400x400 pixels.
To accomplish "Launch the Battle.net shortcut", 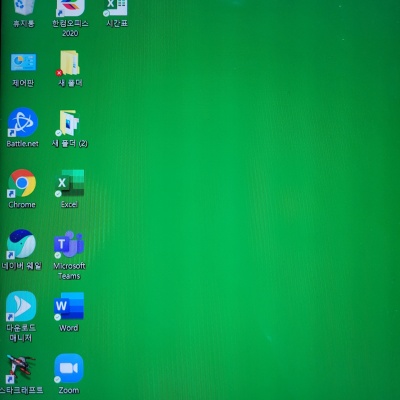I will 23,122.
